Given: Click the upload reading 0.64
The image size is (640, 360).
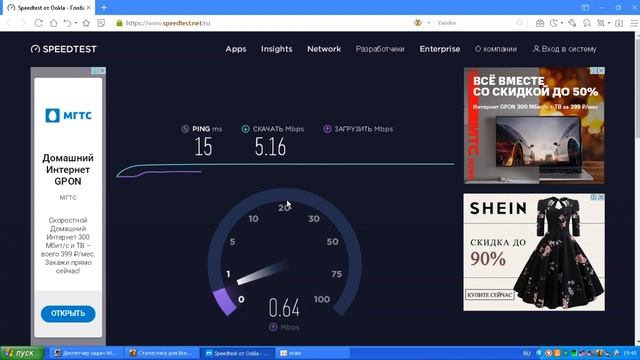Looking at the screenshot, I should tap(284, 308).
